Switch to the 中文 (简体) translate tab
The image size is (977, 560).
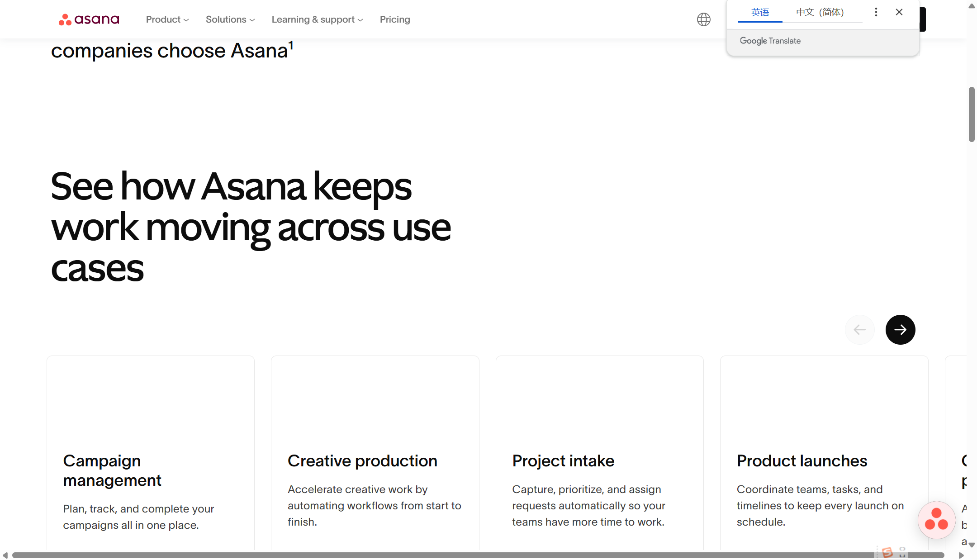pyautogui.click(x=820, y=12)
